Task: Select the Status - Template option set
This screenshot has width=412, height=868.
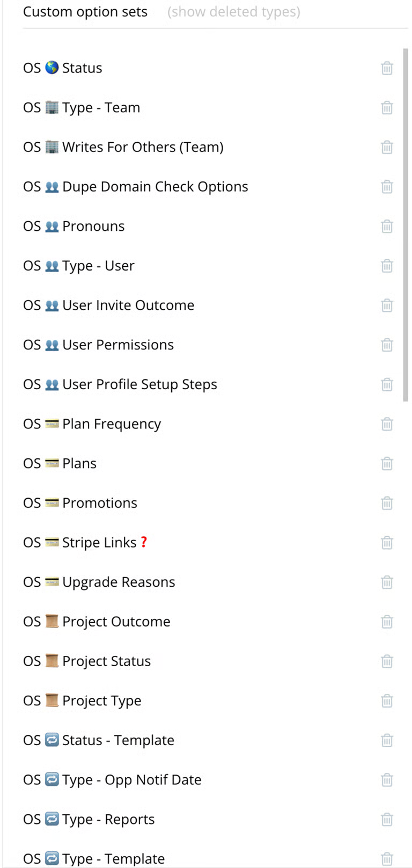Action: (x=118, y=740)
